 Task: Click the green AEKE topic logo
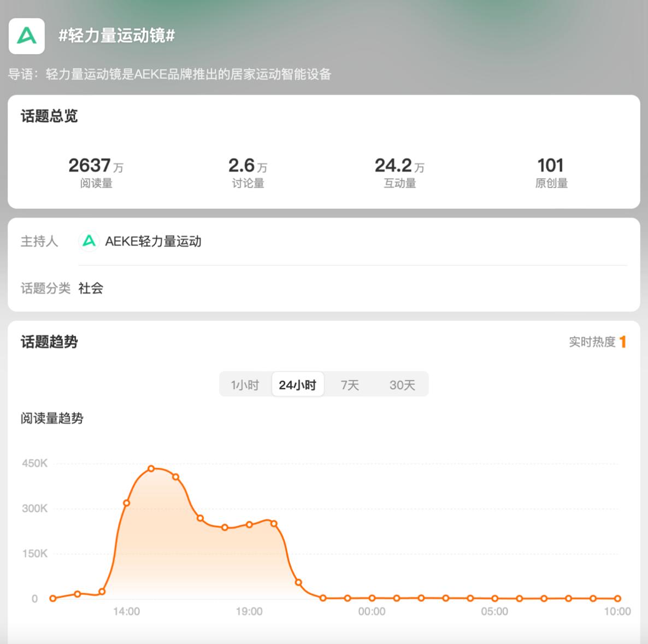[27, 36]
